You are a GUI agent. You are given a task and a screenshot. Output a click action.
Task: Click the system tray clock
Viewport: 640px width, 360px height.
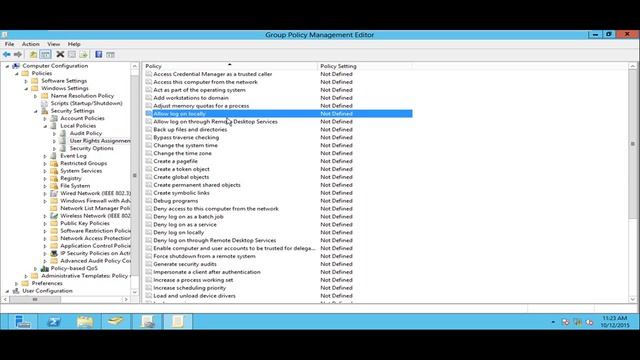(615, 322)
